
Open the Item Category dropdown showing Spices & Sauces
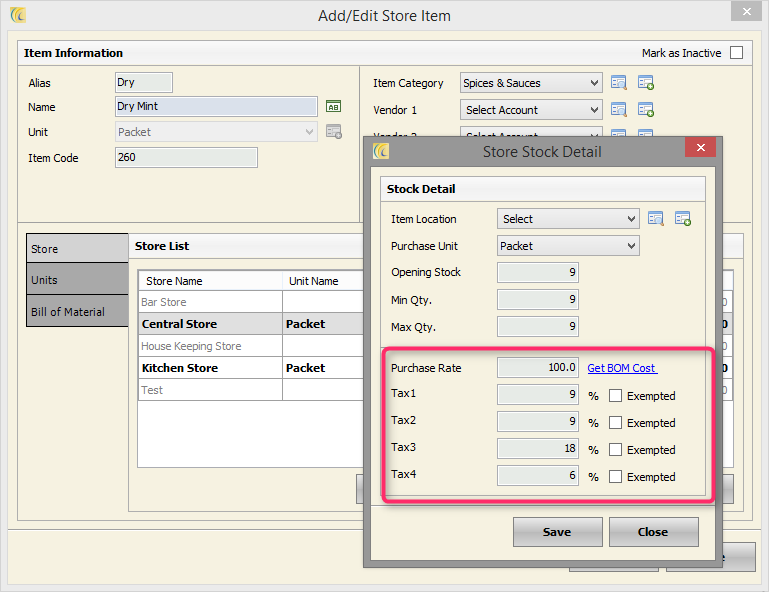click(531, 83)
